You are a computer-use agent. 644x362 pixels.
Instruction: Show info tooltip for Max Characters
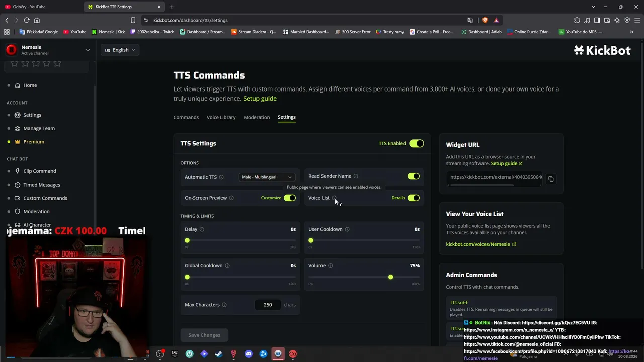pos(224,305)
